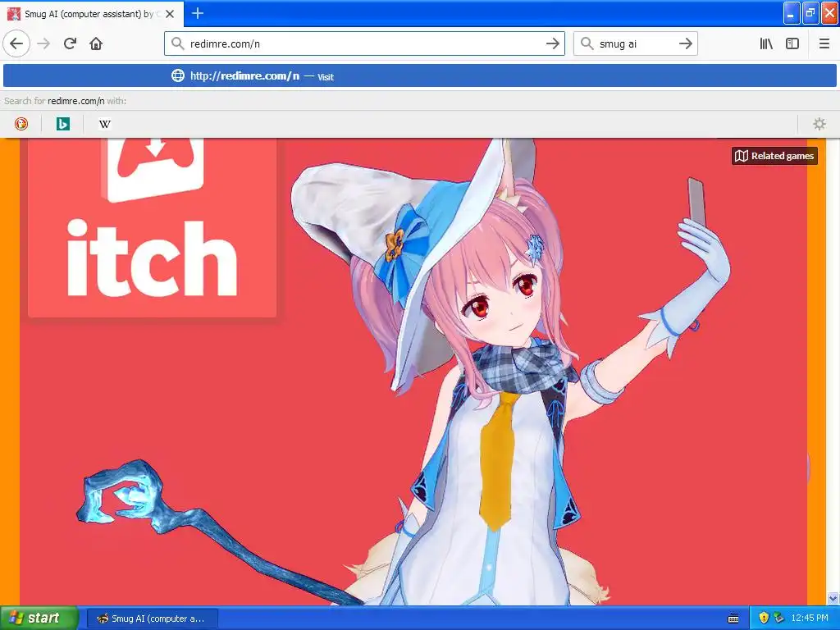Click into the 'smug ai' search box
This screenshot has width=840, height=630.
point(636,43)
